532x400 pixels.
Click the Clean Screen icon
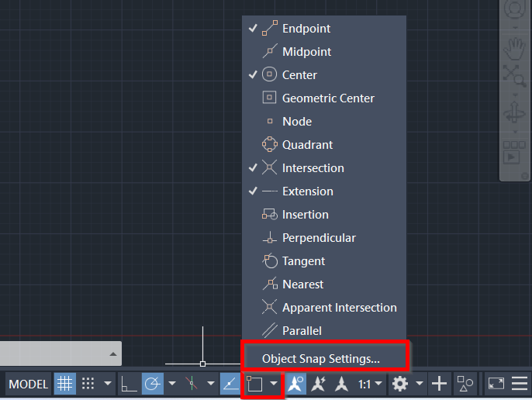click(x=496, y=384)
